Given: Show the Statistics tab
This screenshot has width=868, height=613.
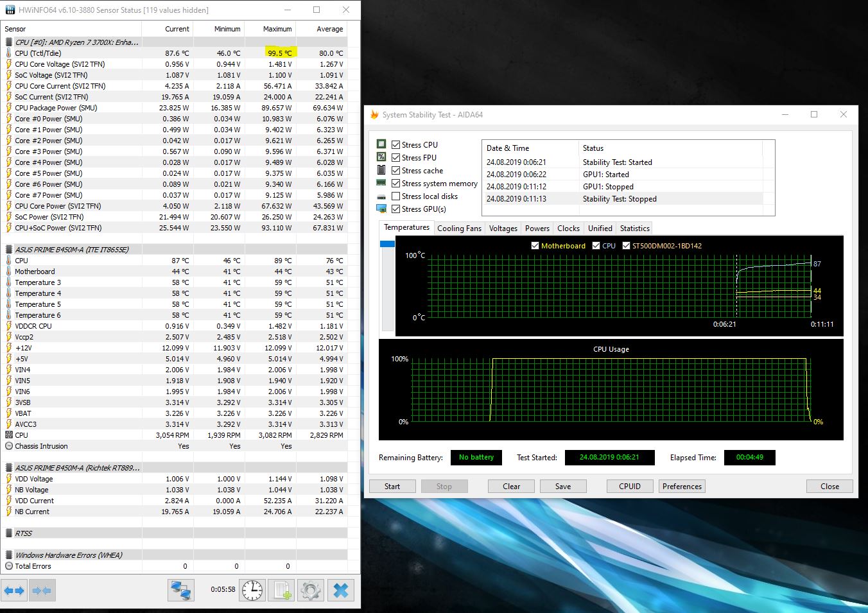Looking at the screenshot, I should pos(635,229).
